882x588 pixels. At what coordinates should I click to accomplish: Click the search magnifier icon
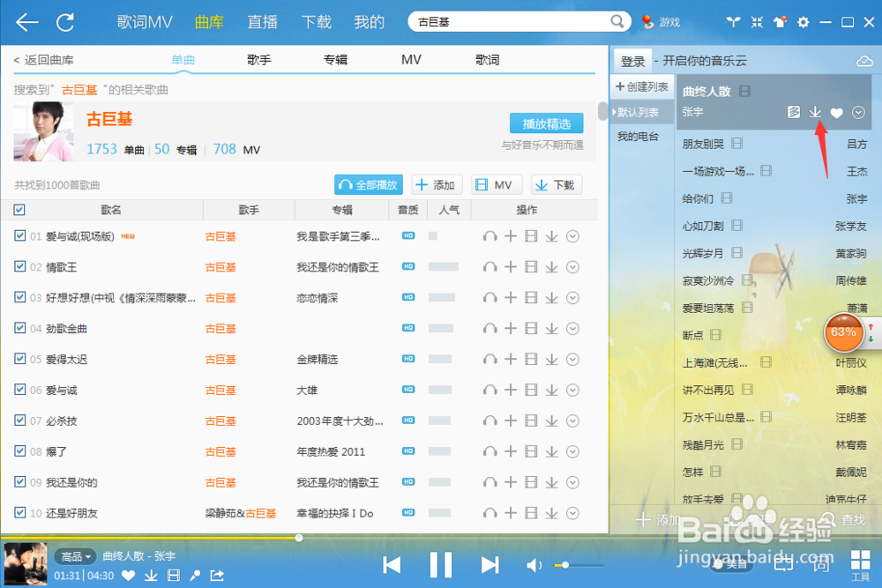point(617,21)
